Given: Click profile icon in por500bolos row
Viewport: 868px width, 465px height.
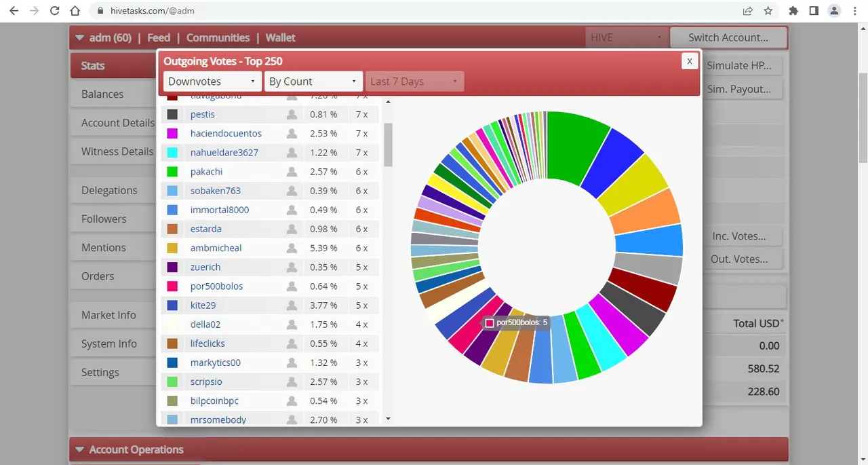Looking at the screenshot, I should coord(292,286).
